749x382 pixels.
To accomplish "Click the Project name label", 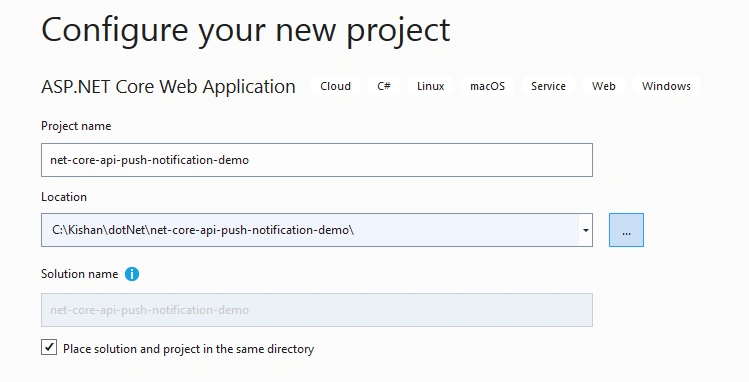I will tap(76, 126).
